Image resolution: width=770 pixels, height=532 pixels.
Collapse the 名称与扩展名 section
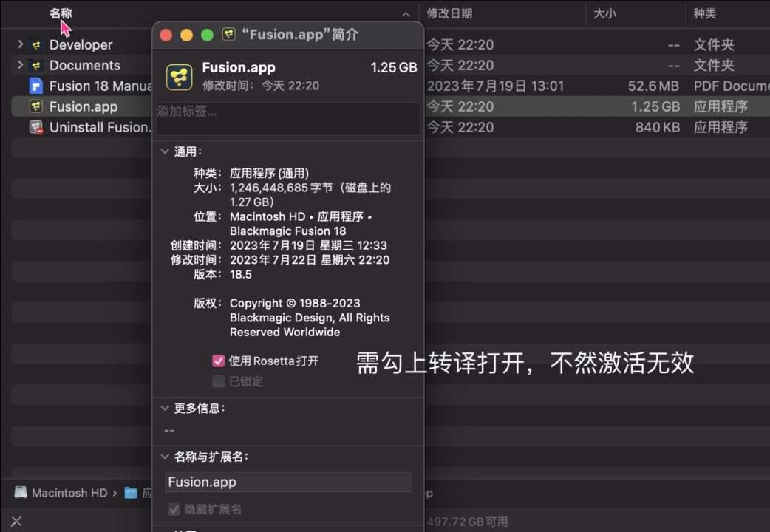pyautogui.click(x=165, y=457)
